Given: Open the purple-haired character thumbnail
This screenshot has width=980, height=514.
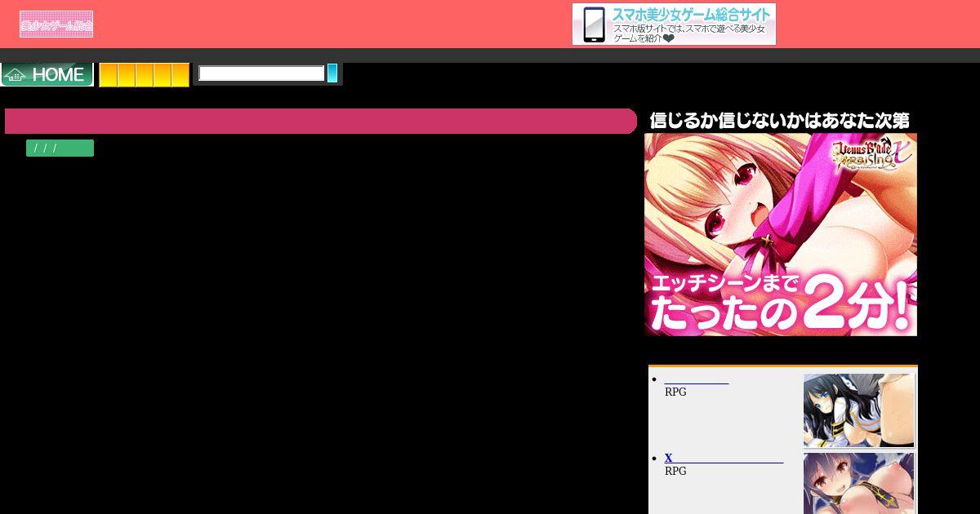Looking at the screenshot, I should coord(858,483).
